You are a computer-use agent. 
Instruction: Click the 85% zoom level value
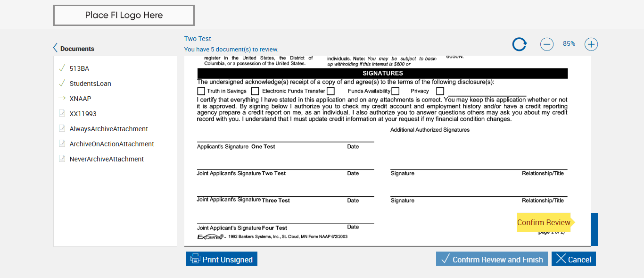569,43
